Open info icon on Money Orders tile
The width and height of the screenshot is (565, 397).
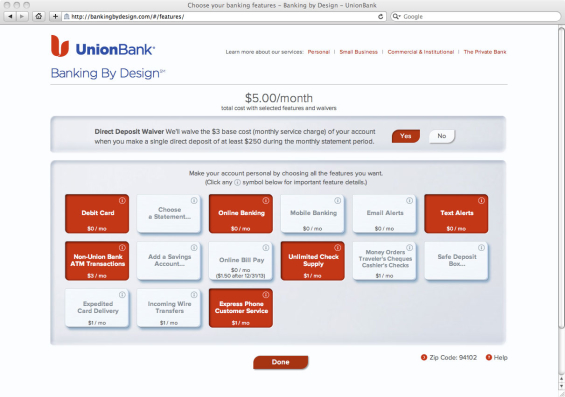point(409,248)
